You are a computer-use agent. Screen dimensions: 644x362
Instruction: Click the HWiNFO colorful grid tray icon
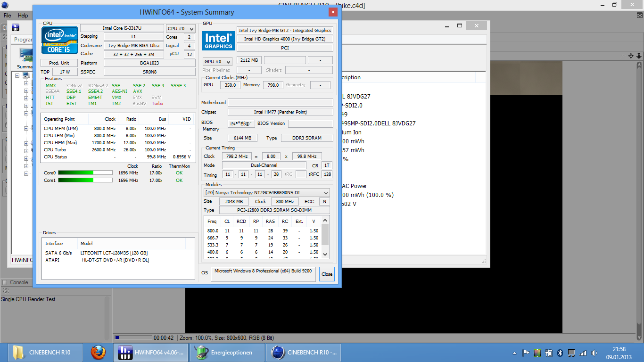click(537, 353)
